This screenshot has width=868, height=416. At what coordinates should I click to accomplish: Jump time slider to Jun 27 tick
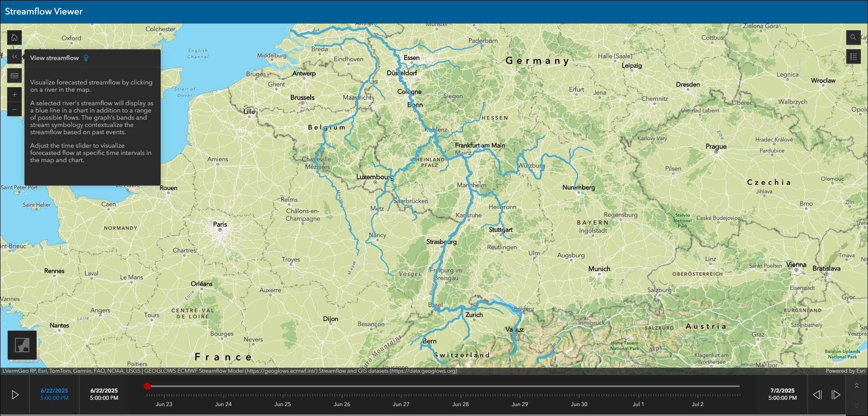coord(401,404)
